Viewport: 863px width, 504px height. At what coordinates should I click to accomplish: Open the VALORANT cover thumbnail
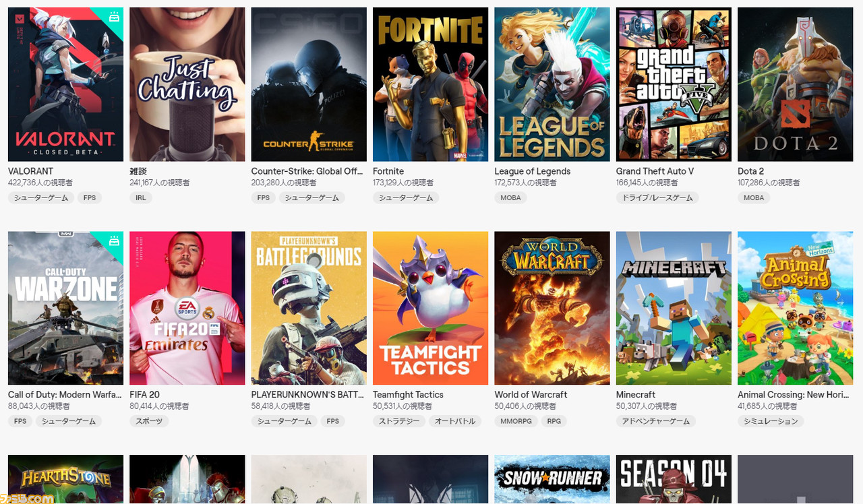point(66,85)
